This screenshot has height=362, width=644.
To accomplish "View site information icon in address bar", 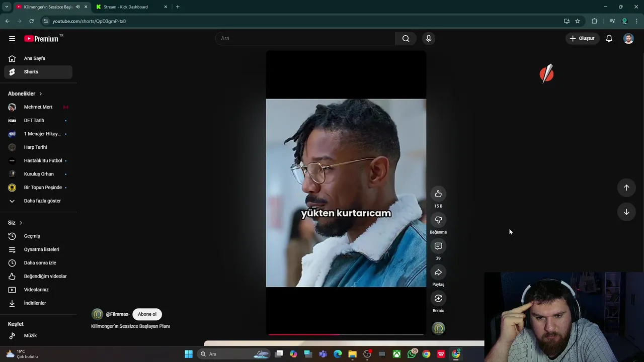I will 46,21.
